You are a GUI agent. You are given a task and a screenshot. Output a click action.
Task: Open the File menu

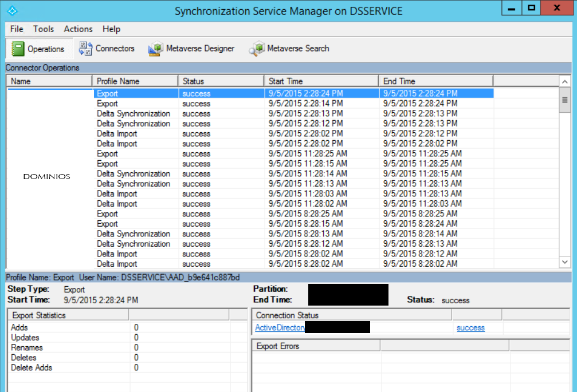click(x=15, y=29)
